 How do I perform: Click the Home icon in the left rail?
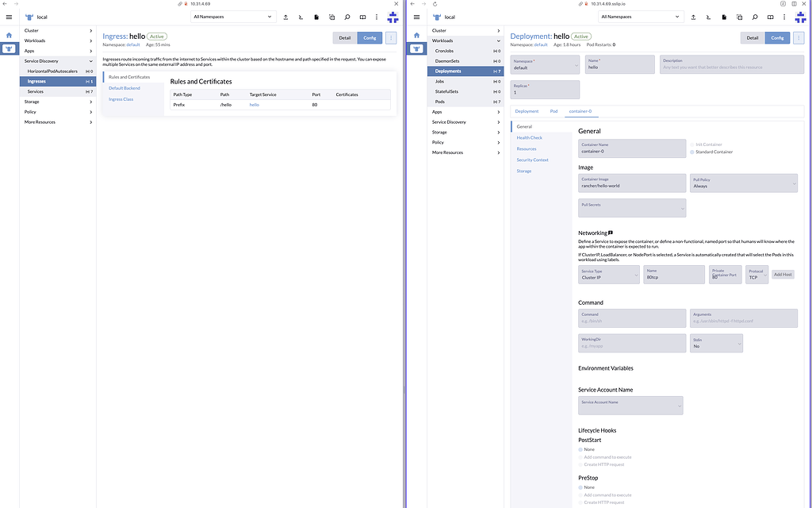[8, 35]
